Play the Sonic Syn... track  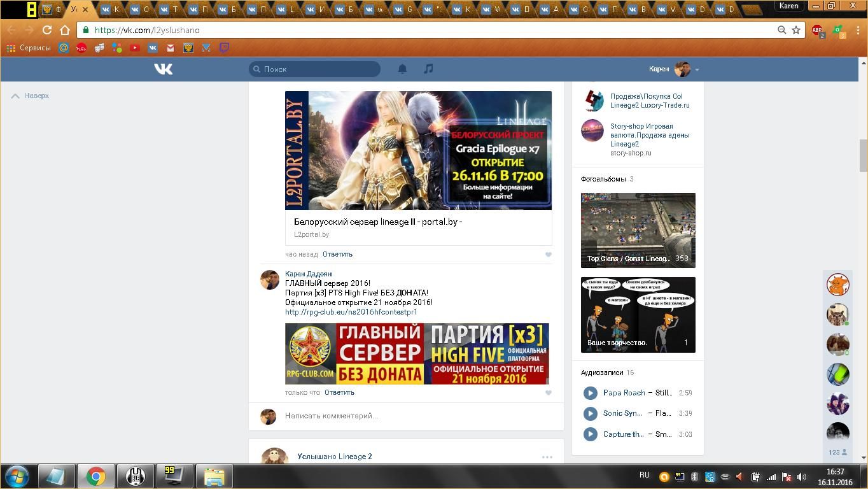coord(590,413)
